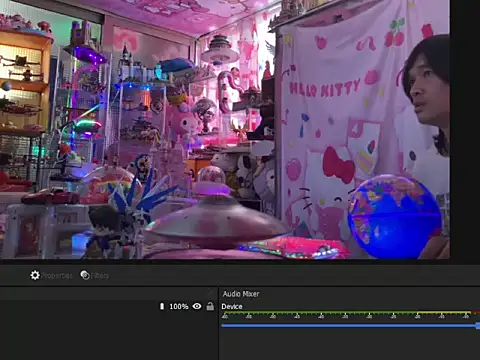Open Filters using the filter icon
The image size is (480, 360).
pyautogui.click(x=85, y=275)
